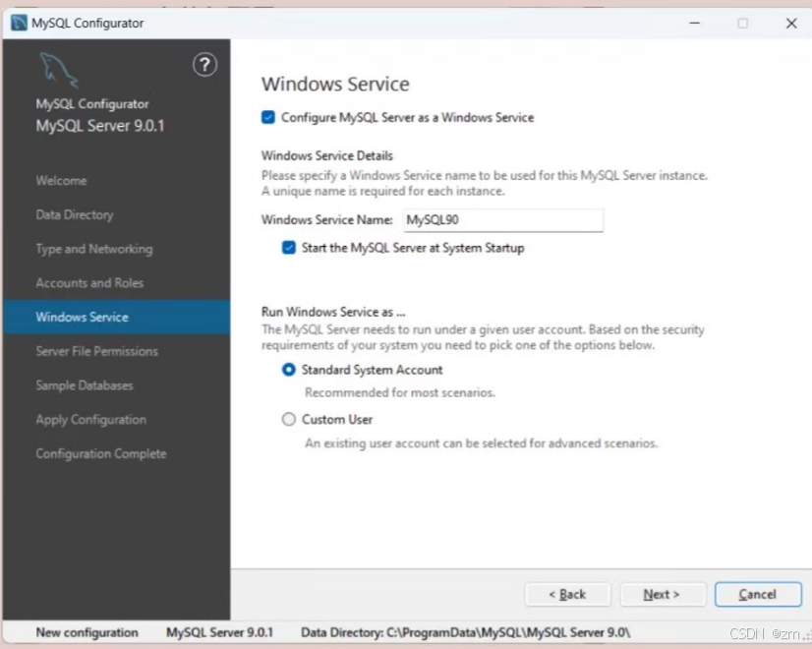Cancel the MySQL configuration
The width and height of the screenshot is (812, 649).
pos(757,594)
